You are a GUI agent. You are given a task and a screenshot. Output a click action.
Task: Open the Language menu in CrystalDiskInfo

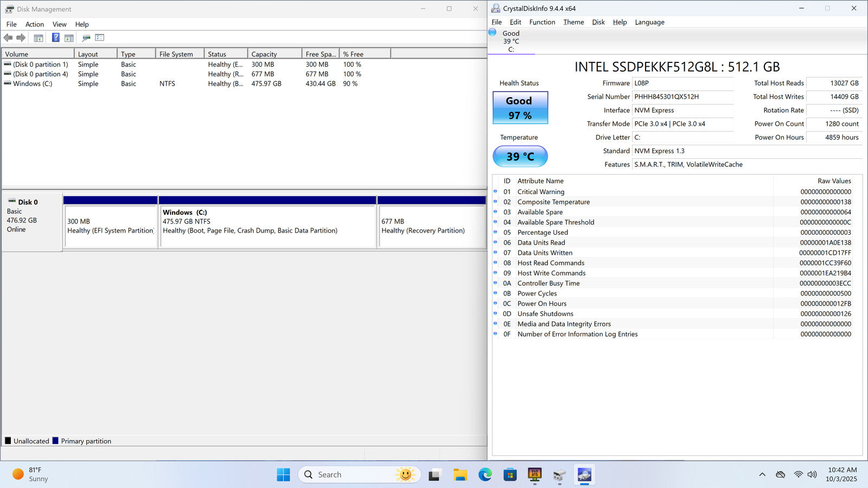tap(649, 22)
